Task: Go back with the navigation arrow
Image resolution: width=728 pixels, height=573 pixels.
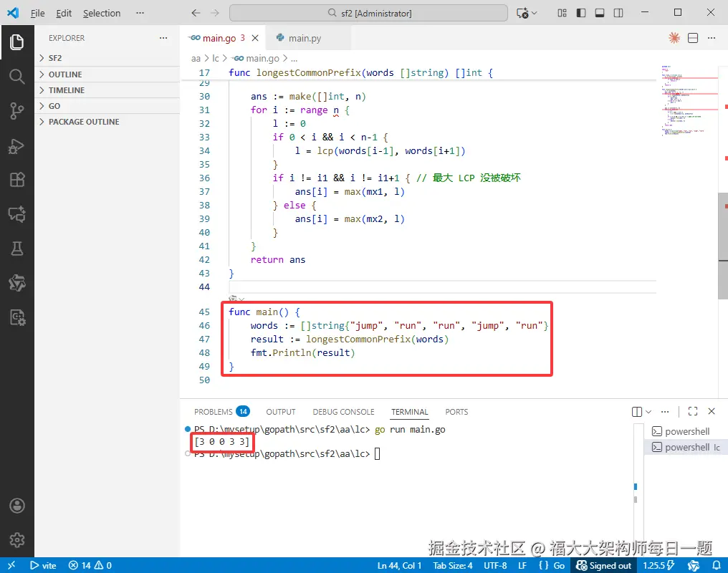Action: pos(196,13)
